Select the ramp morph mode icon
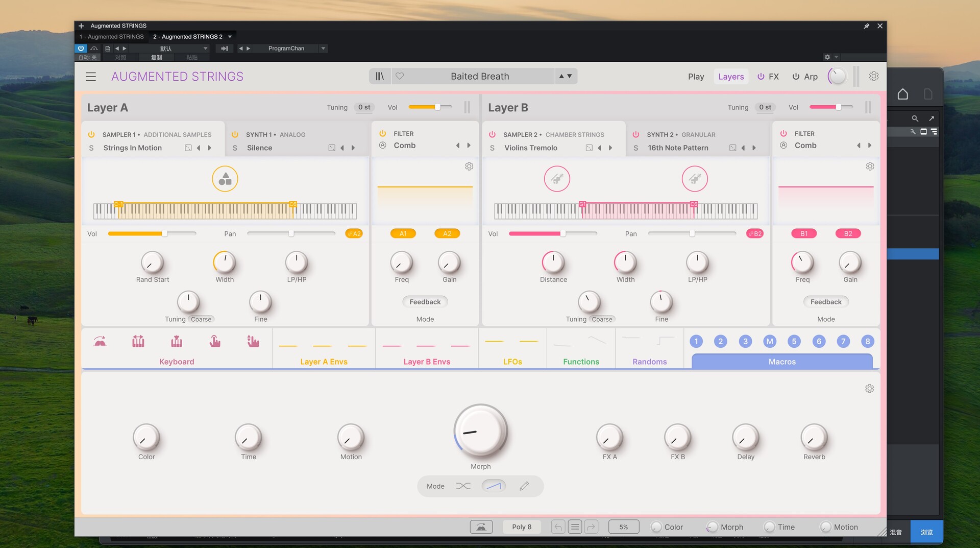The image size is (980, 548). (494, 486)
